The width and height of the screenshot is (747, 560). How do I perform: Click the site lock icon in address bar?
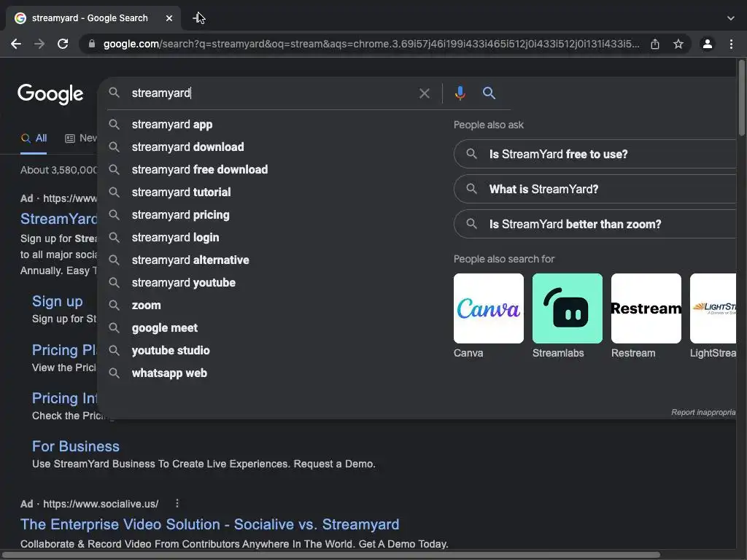(x=92, y=44)
